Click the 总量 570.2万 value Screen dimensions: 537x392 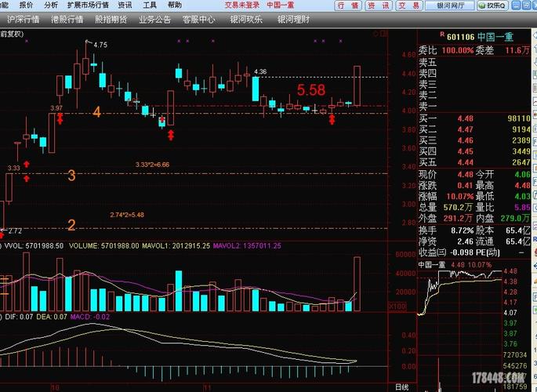point(458,208)
